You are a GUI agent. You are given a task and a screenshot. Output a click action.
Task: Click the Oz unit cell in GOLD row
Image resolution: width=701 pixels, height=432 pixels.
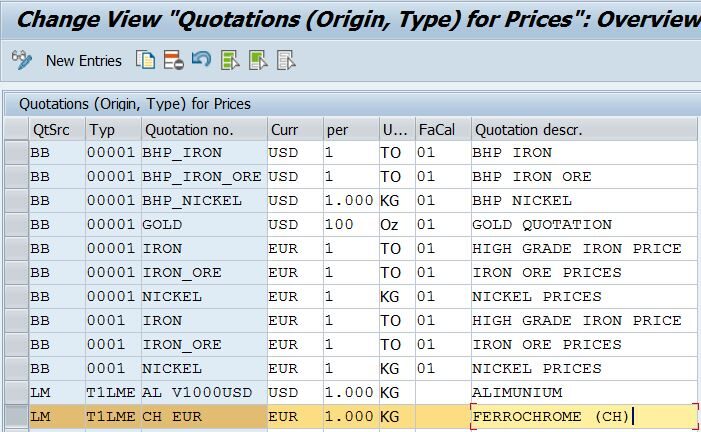392,225
